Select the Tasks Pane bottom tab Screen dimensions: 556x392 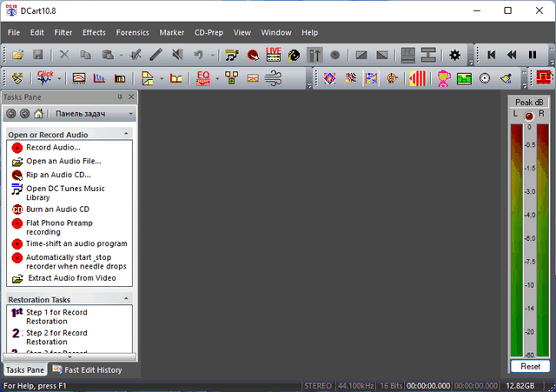coord(25,370)
